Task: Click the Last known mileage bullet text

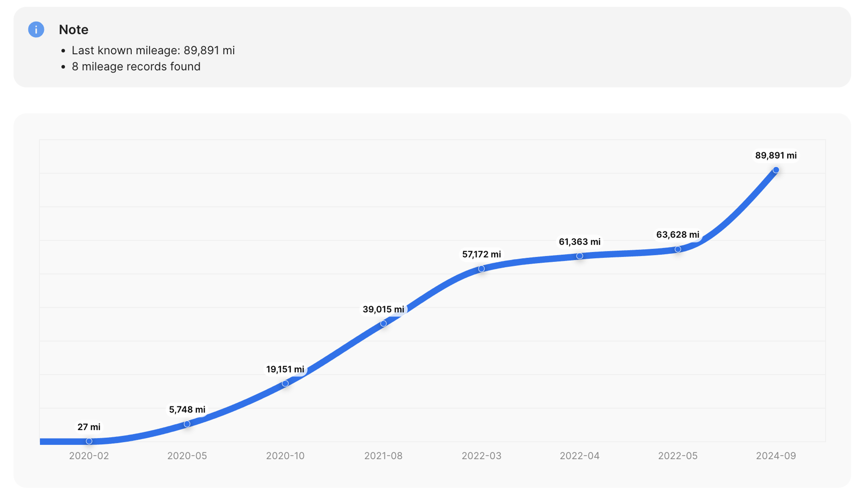Action: click(x=153, y=50)
